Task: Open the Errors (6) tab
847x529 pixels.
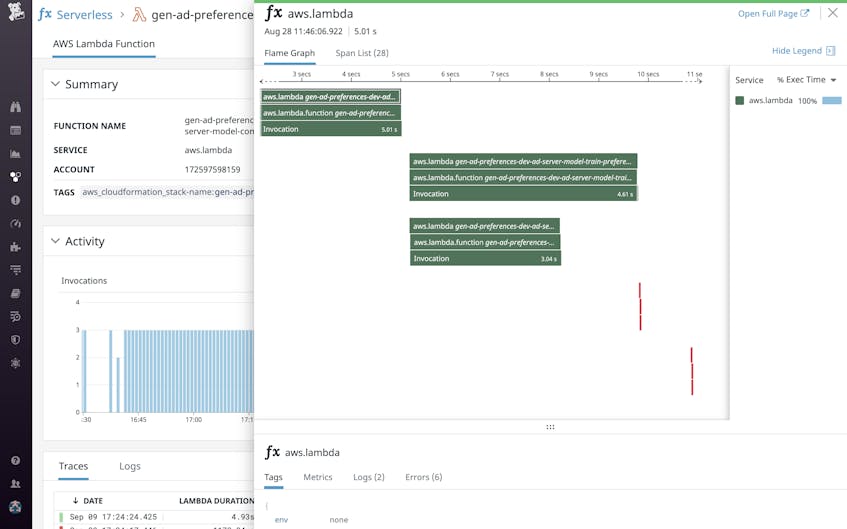Action: coord(424,477)
